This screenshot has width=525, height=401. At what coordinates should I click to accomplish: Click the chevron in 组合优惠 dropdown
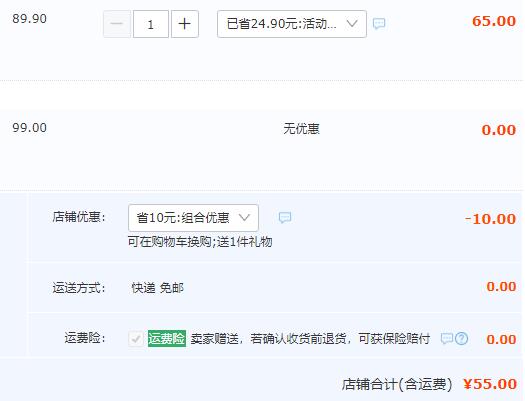244,218
